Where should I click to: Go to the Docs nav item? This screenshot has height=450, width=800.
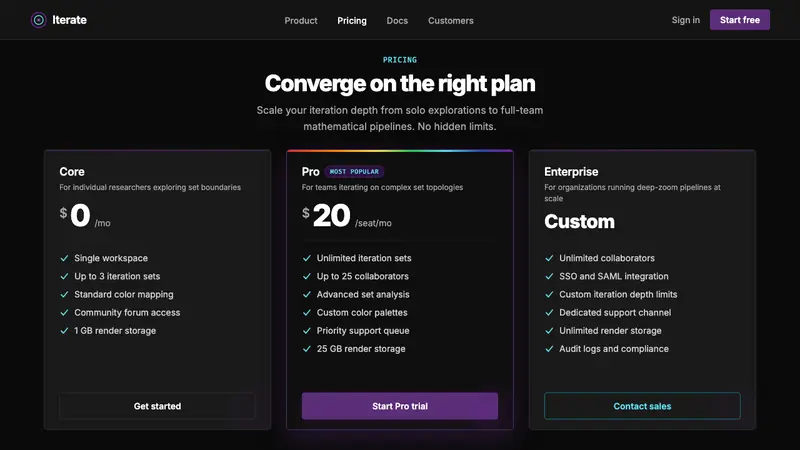[x=397, y=20]
